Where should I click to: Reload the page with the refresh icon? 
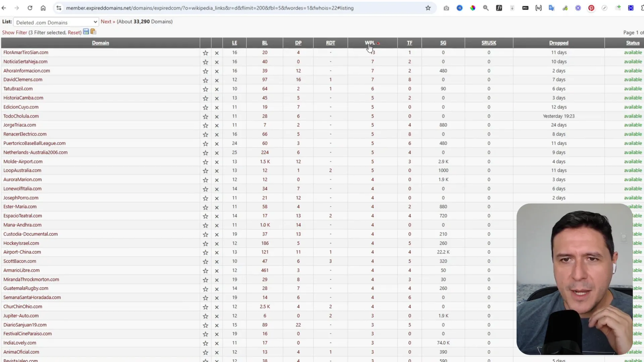tap(30, 8)
